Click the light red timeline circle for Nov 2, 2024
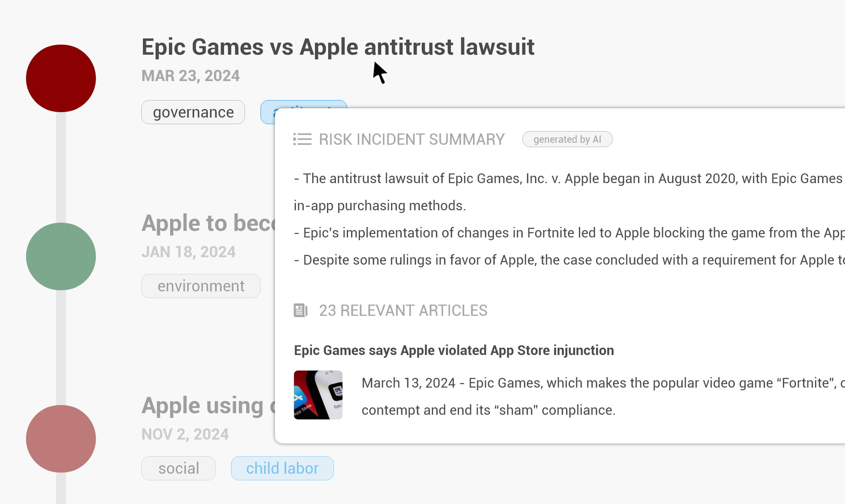Viewport: 845px width, 504px height. [x=61, y=439]
